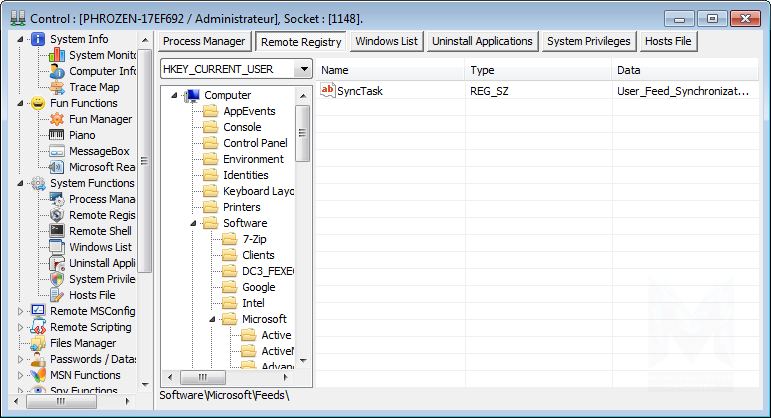Open the Fun Manager item
Screen dimensions: 771x418
pyautogui.click(x=99, y=119)
